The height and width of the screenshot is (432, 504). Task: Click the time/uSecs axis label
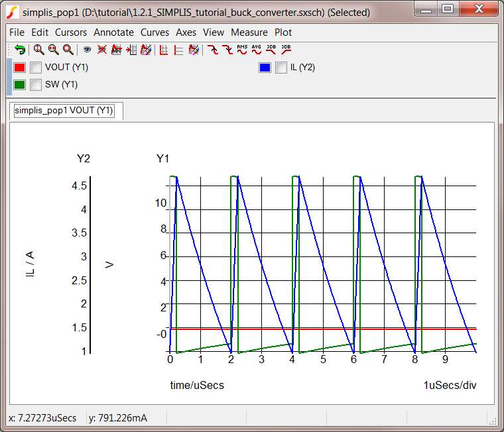click(x=197, y=385)
